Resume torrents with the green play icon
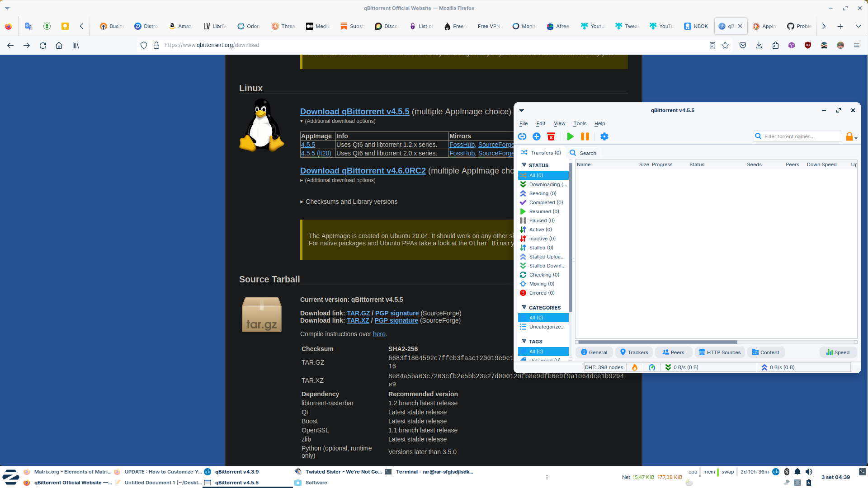 click(x=570, y=136)
